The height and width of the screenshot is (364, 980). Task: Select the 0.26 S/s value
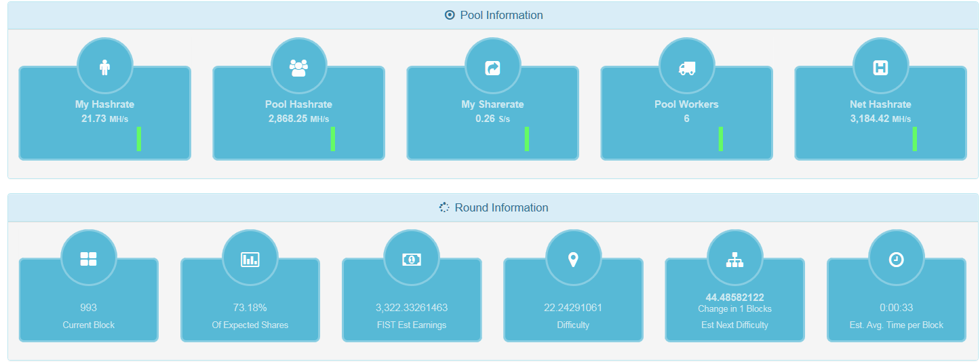[x=492, y=119]
